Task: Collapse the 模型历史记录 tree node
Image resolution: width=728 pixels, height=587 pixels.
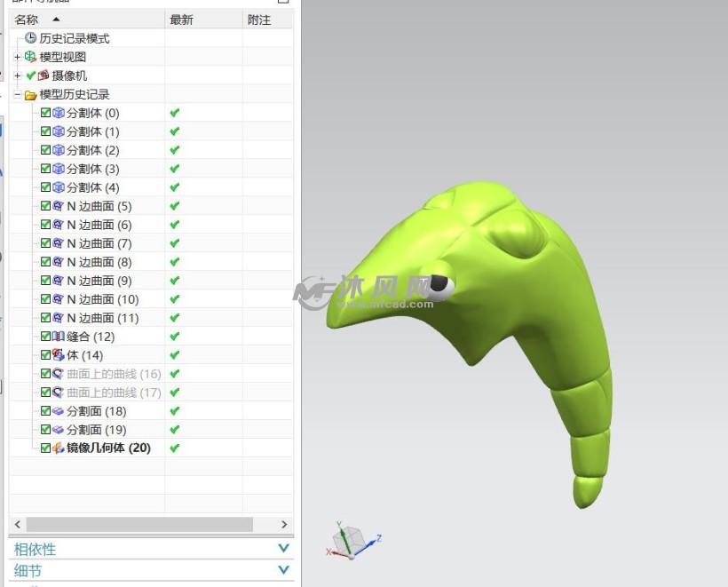Action: pyautogui.click(x=17, y=95)
